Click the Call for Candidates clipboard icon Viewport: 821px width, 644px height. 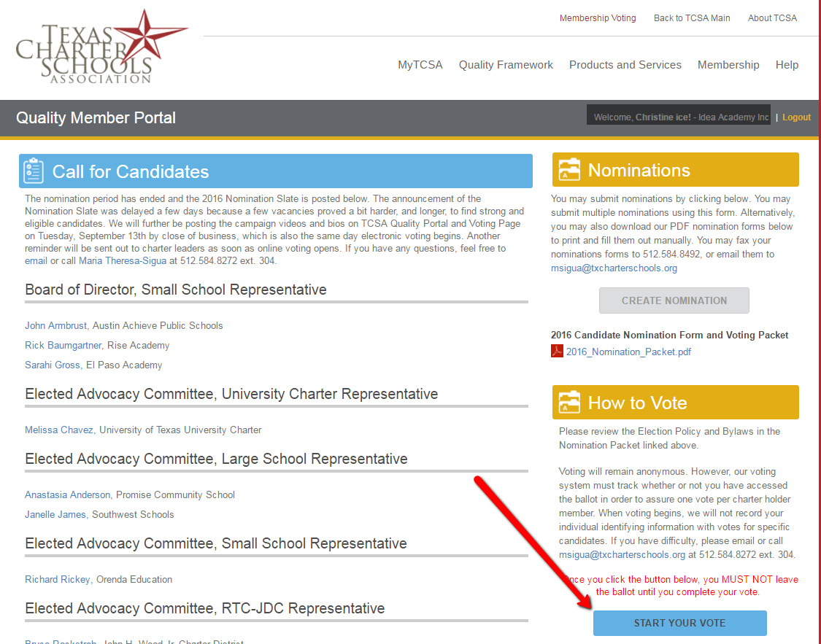34,171
